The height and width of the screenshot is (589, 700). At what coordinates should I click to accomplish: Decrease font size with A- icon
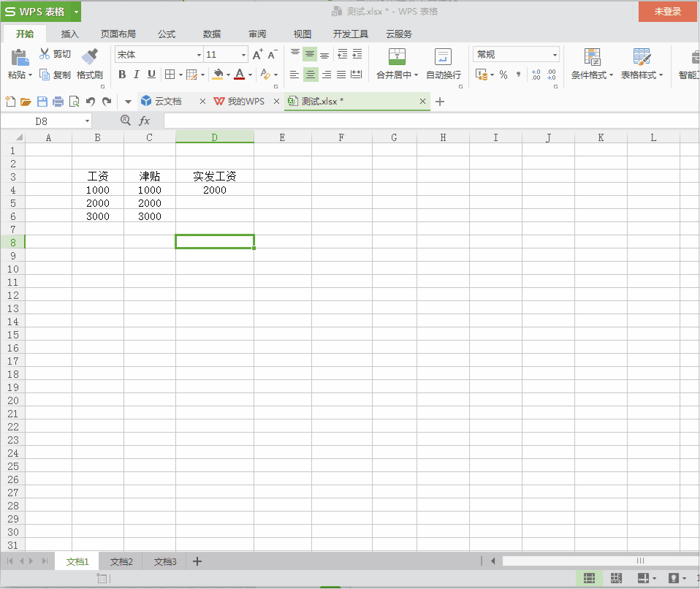click(273, 55)
